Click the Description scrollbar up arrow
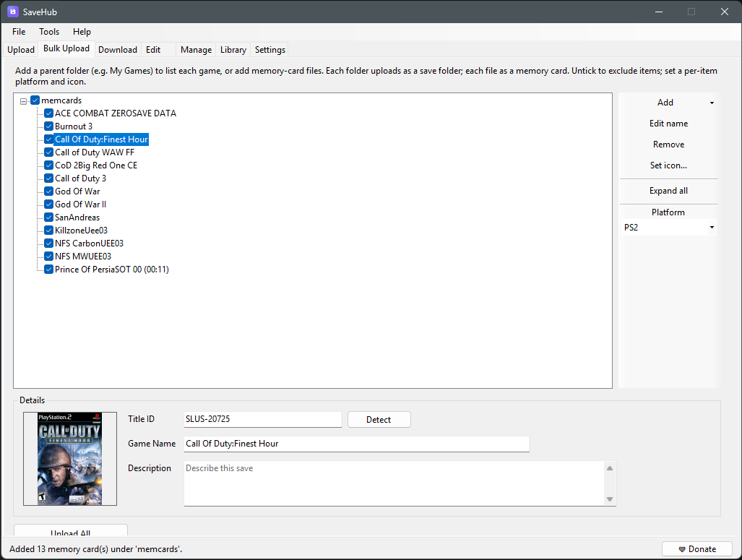 tap(610, 468)
